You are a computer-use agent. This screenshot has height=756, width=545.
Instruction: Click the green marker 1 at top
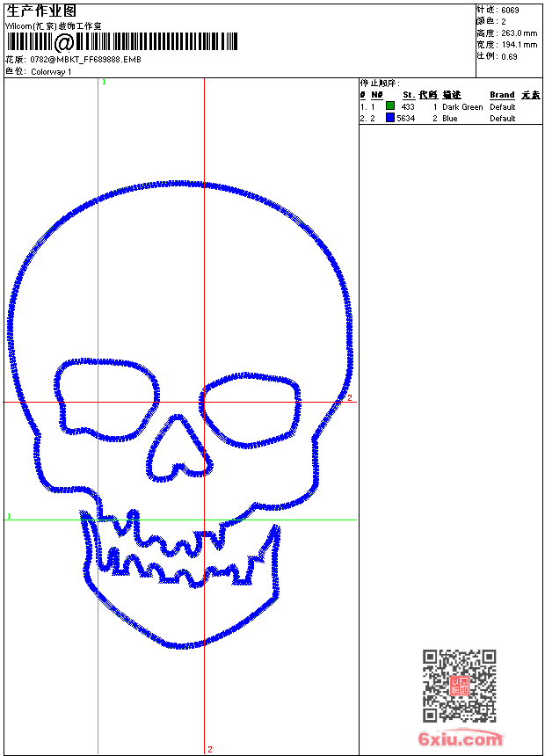point(104,82)
